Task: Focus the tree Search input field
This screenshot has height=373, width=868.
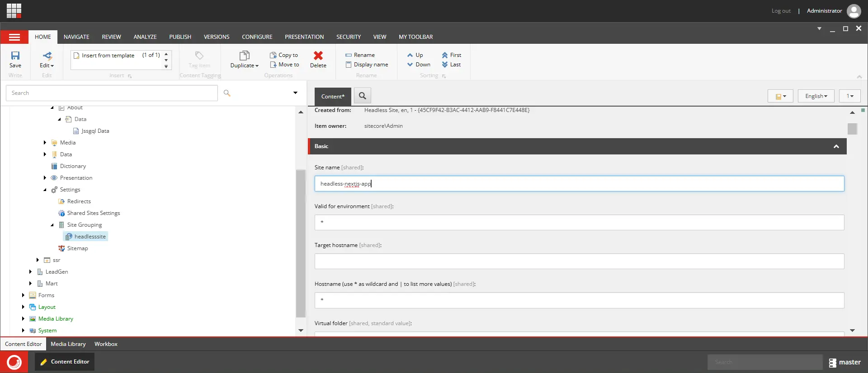Action: (112, 93)
